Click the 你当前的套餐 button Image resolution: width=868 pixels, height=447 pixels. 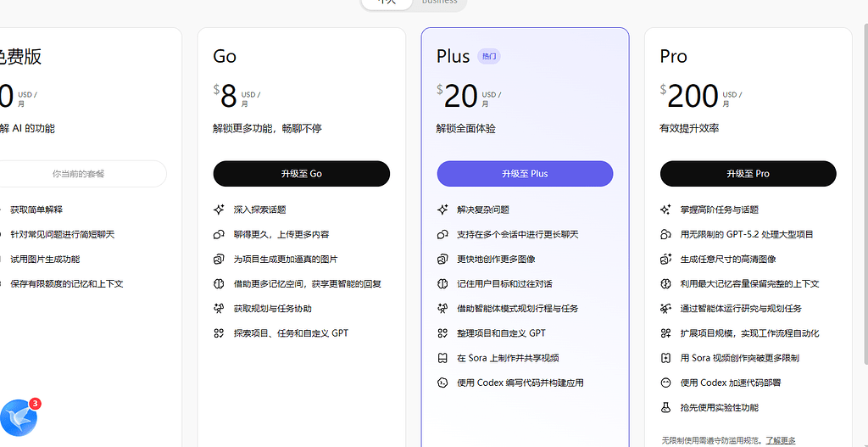coord(78,173)
